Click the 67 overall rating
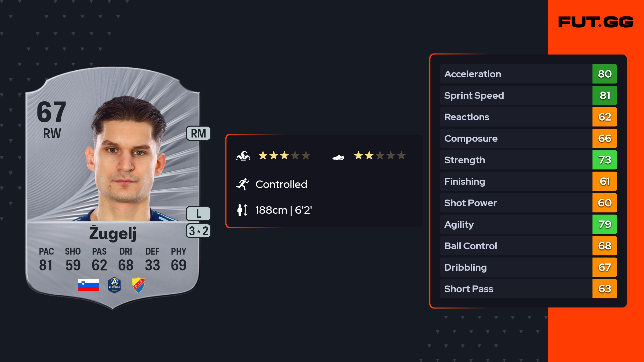 (52, 112)
